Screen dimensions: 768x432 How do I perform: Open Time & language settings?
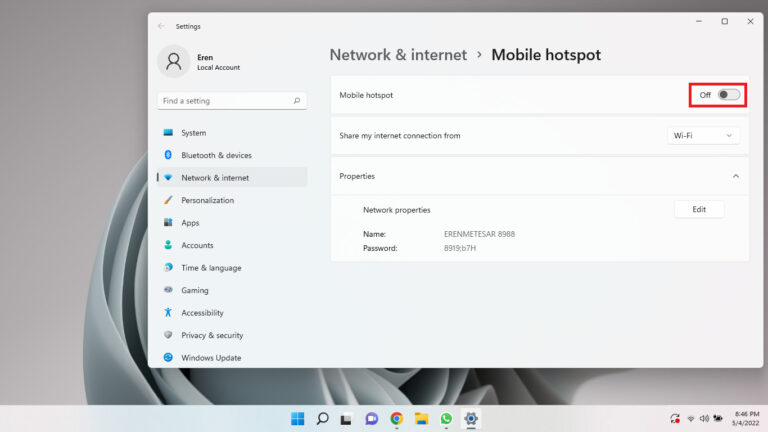pyautogui.click(x=232, y=267)
